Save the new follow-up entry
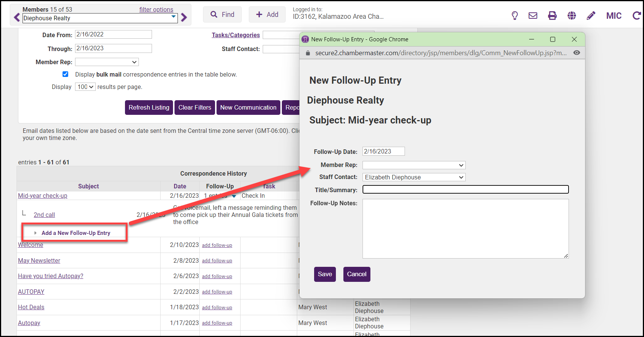Viewport: 644px width, 337px height. pyautogui.click(x=325, y=274)
